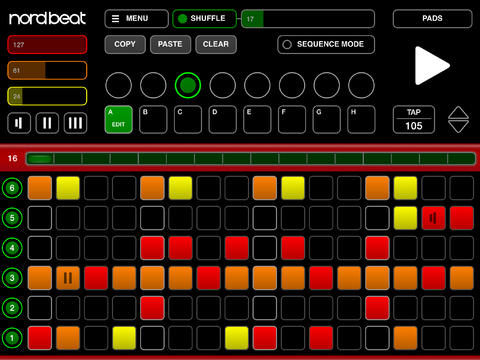This screenshot has width=480, height=360.
Task: Toggle the Shuffle button
Action: [x=204, y=19]
